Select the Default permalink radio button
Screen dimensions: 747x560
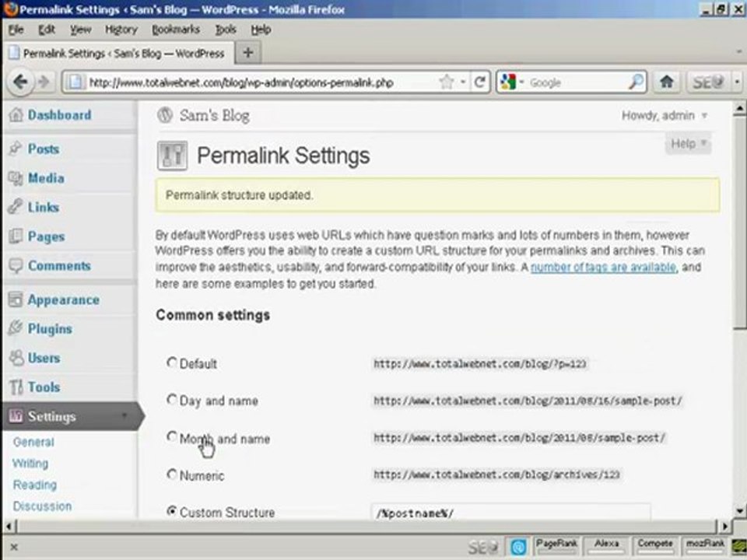click(172, 362)
